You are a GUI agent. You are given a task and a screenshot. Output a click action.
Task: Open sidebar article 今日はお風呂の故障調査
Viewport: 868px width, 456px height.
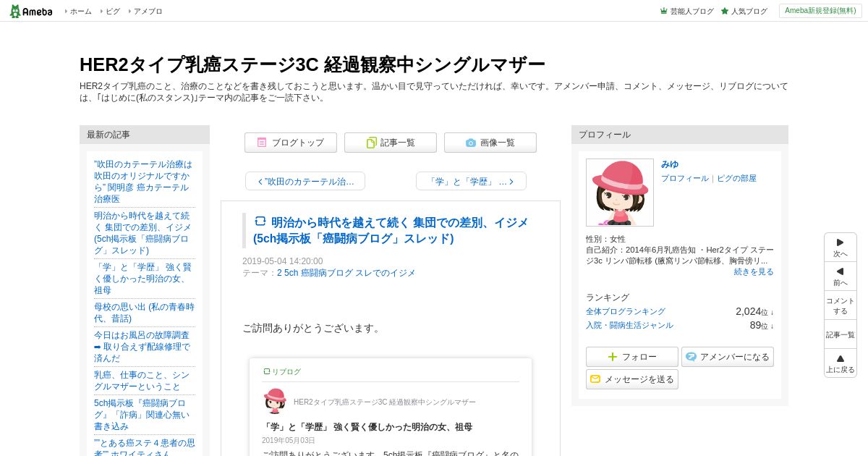pos(143,347)
